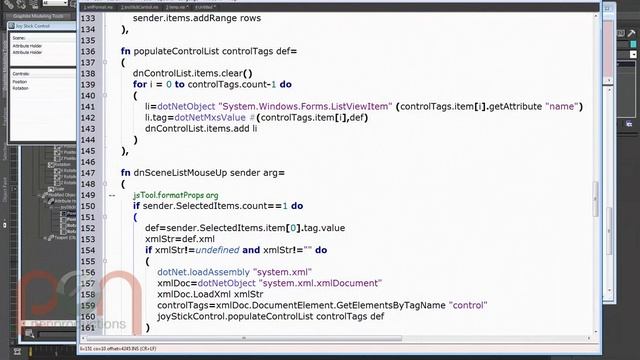Click the editor vertical scrollbar up arrow

pyautogui.click(x=596, y=16)
